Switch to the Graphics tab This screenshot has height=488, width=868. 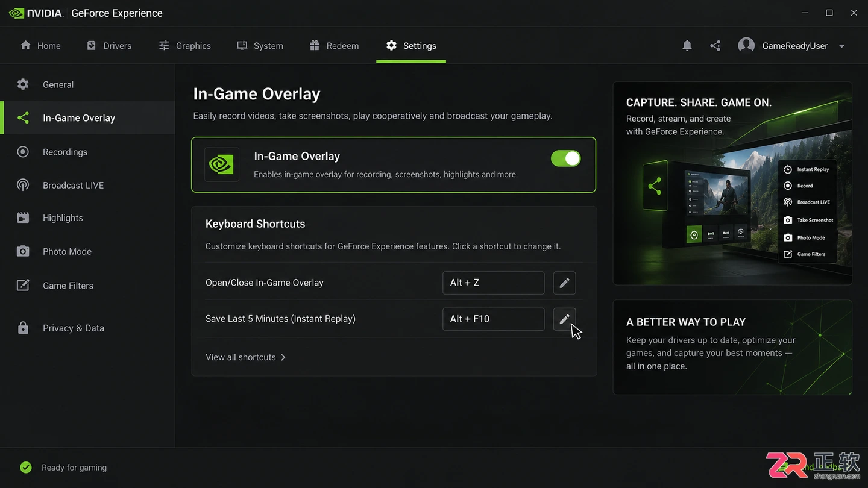tap(184, 46)
